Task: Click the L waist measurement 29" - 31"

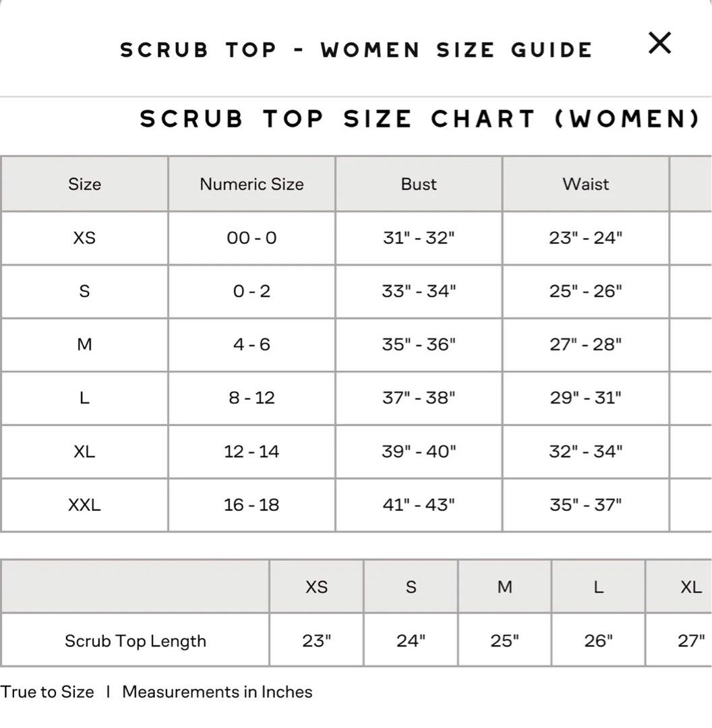Action: [586, 398]
